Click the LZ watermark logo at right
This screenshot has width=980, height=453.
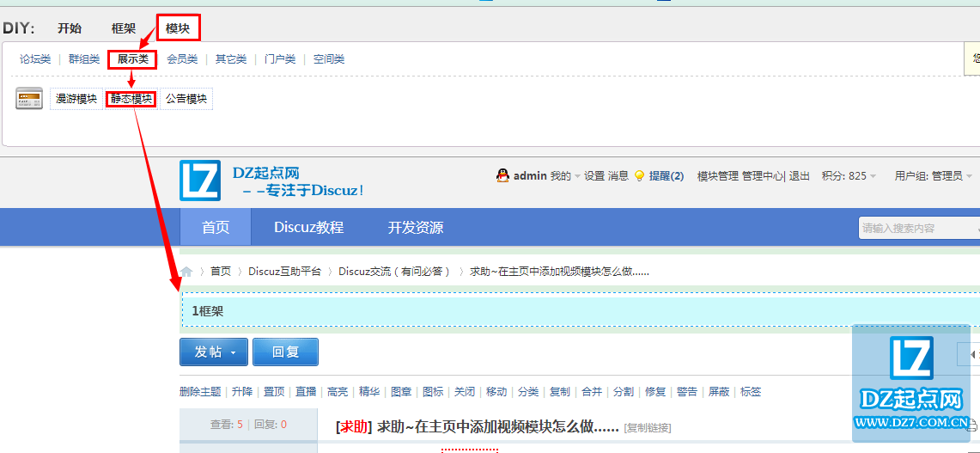[911, 359]
